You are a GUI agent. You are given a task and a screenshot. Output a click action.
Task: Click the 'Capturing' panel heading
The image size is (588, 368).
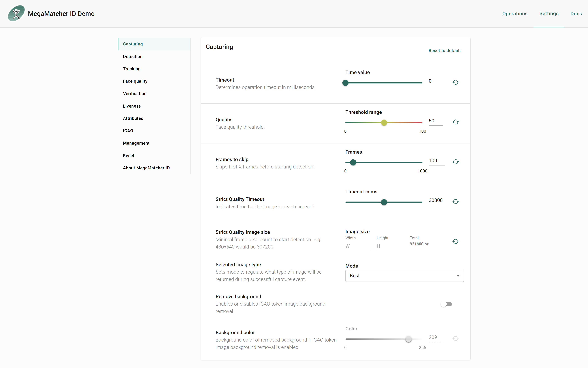tap(219, 47)
